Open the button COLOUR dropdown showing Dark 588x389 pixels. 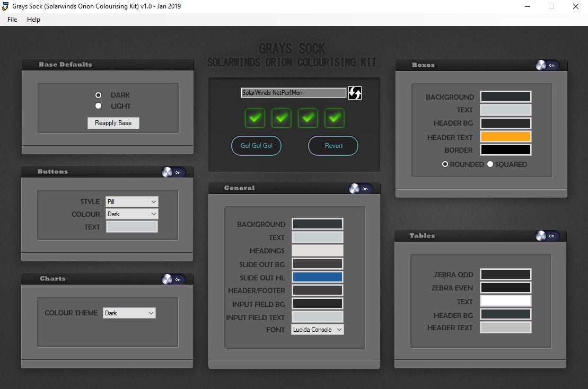tap(132, 214)
